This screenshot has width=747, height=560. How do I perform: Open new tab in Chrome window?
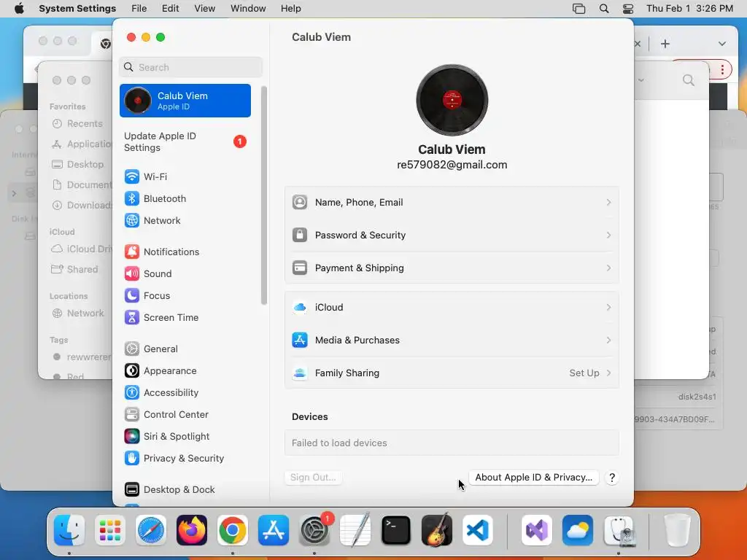(665, 44)
